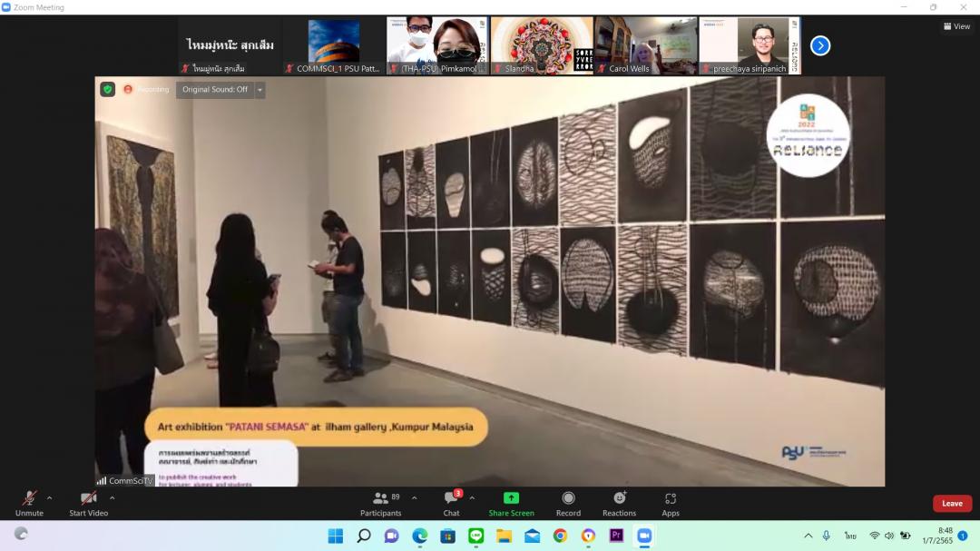Screen dimensions: 980x551
Task: Leave the meeting
Action: pos(952,504)
